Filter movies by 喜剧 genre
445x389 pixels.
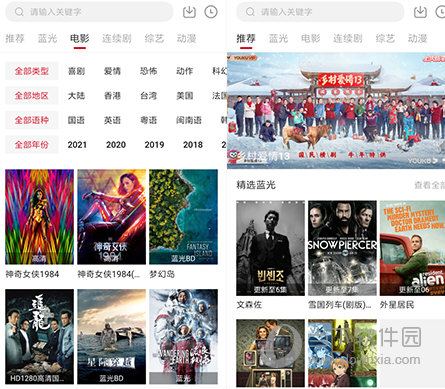pos(76,71)
